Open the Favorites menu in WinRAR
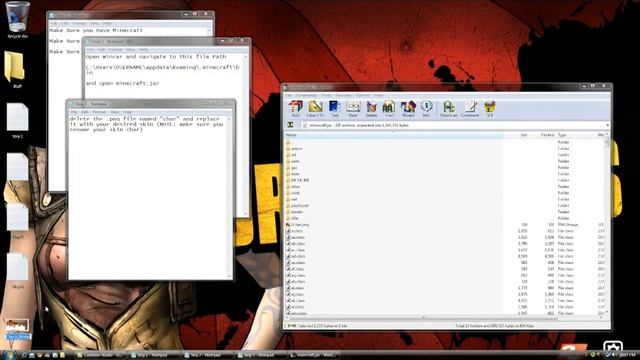 pos(343,96)
